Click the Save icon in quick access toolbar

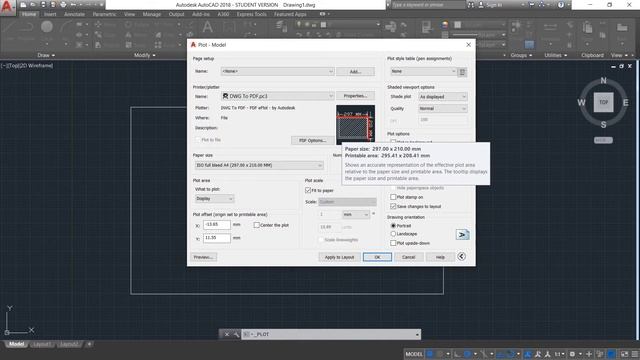(x=43, y=5)
